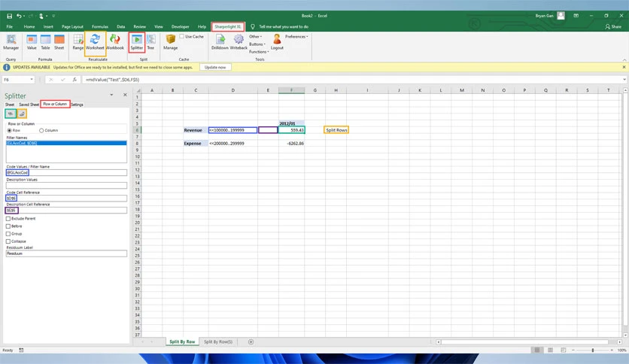Open the Splitter tool in the ribbon
The width and height of the screenshot is (629, 364).
pos(137,41)
